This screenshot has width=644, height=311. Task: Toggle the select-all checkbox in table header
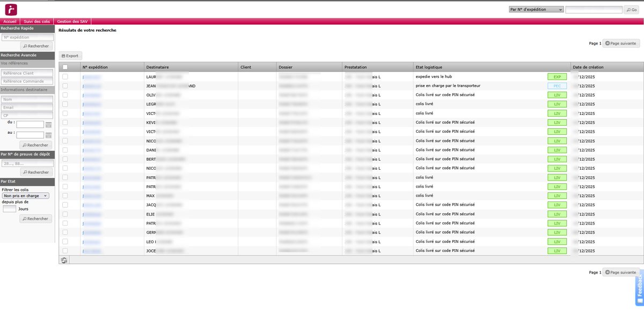pos(65,67)
